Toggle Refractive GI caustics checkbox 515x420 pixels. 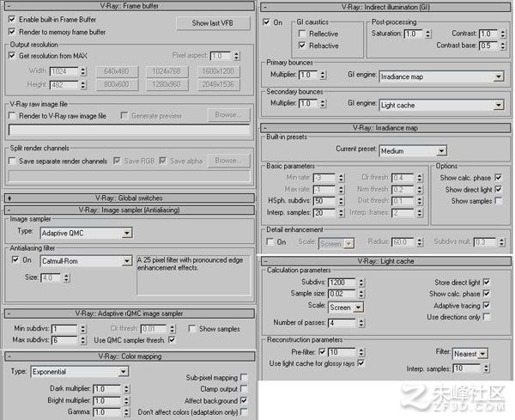[302, 46]
